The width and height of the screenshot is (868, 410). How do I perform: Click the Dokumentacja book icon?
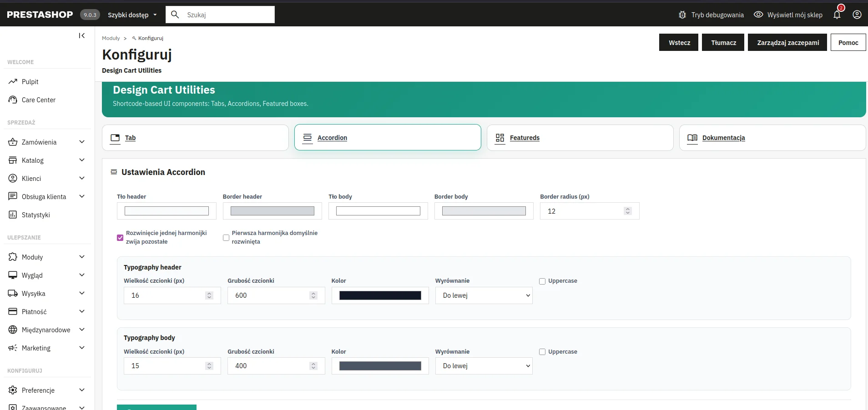tap(692, 138)
